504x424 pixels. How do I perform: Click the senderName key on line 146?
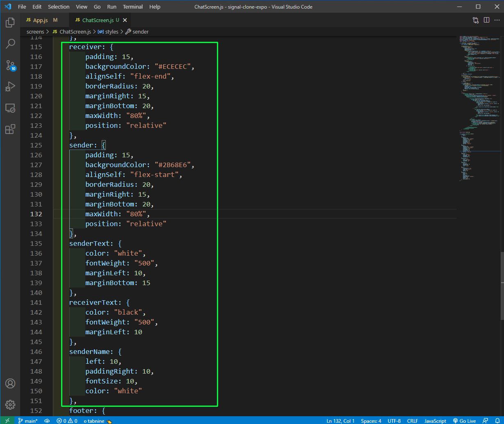(89, 351)
